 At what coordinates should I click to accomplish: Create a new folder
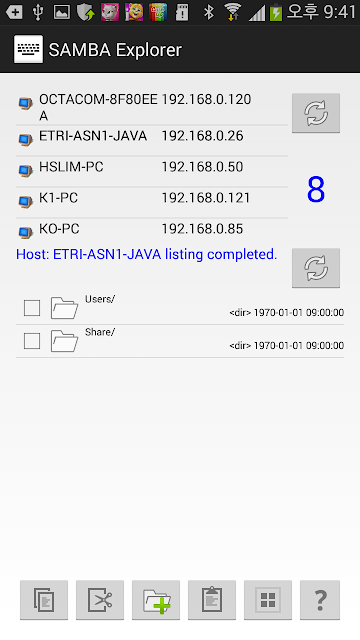(x=156, y=600)
